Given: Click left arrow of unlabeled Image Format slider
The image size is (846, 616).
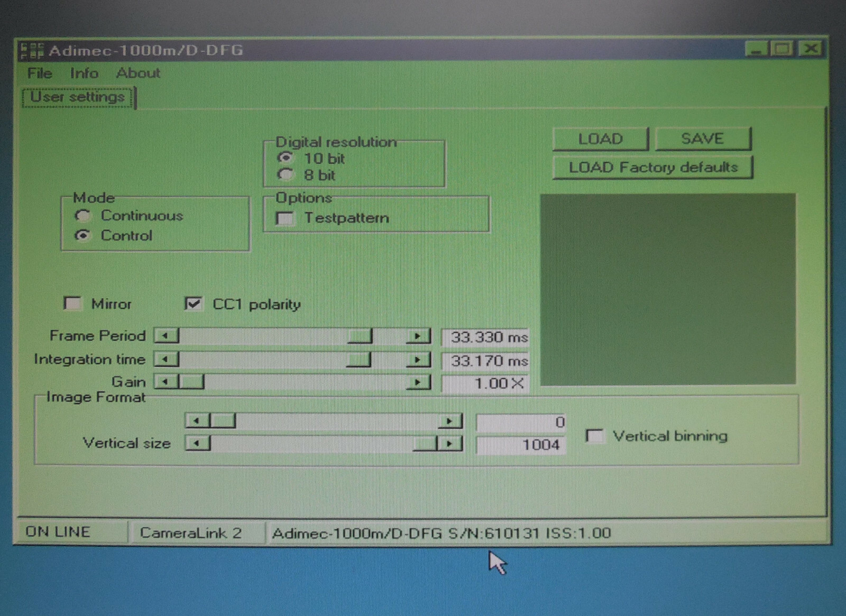Looking at the screenshot, I should tap(197, 421).
